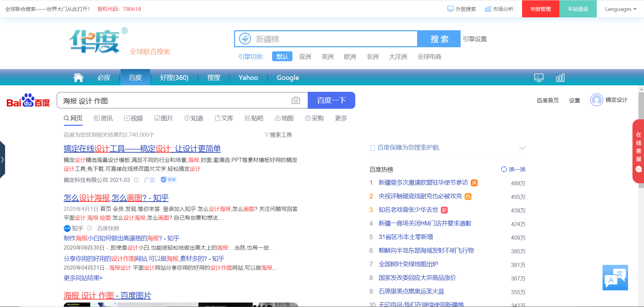Viewport: 644px width, 307px height.
Task: Click the Zhihu source icon
Action: click(67, 228)
